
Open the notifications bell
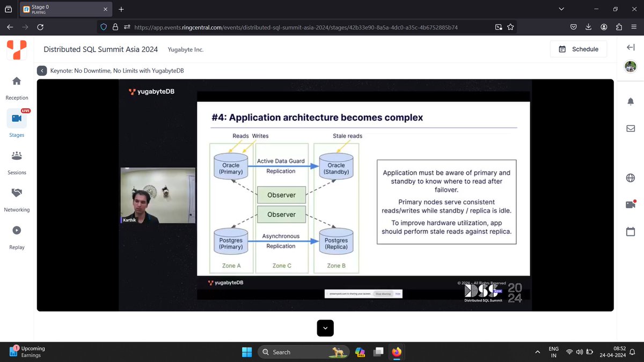click(631, 101)
